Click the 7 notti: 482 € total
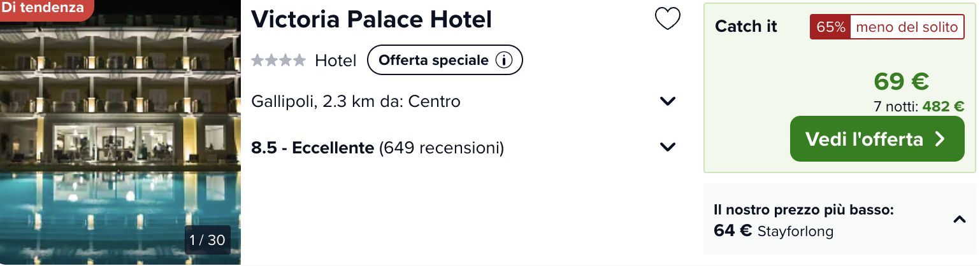980x266 pixels. tap(919, 107)
